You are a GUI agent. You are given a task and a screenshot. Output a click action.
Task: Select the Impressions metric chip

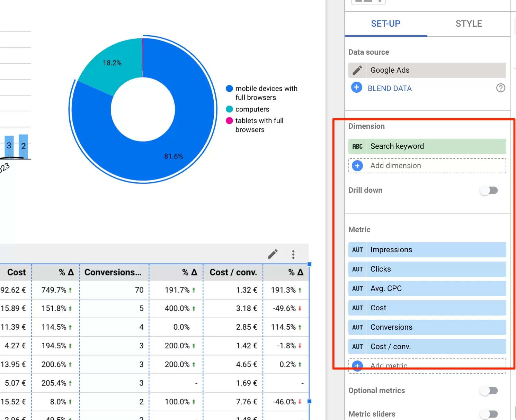[427, 250]
